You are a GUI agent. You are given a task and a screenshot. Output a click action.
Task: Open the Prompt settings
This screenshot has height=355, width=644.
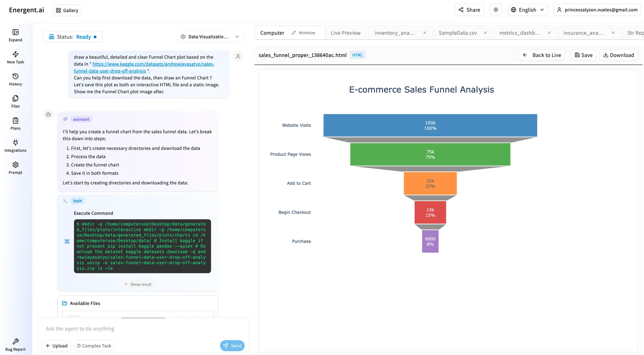coord(15,168)
